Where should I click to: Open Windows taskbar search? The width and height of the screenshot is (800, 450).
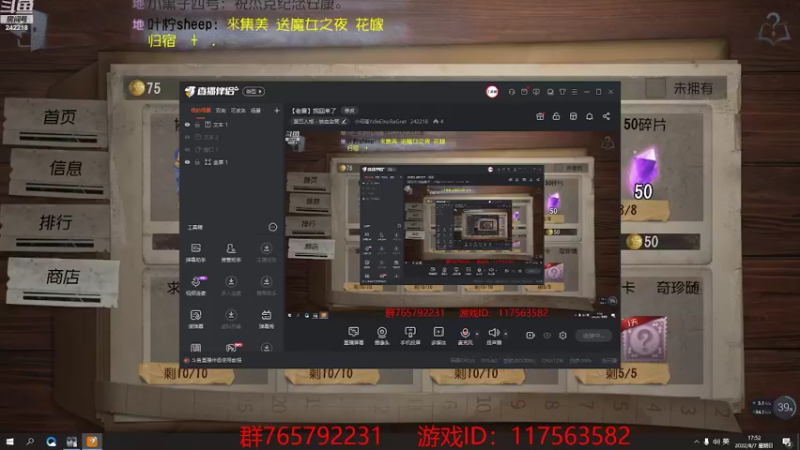point(30,441)
